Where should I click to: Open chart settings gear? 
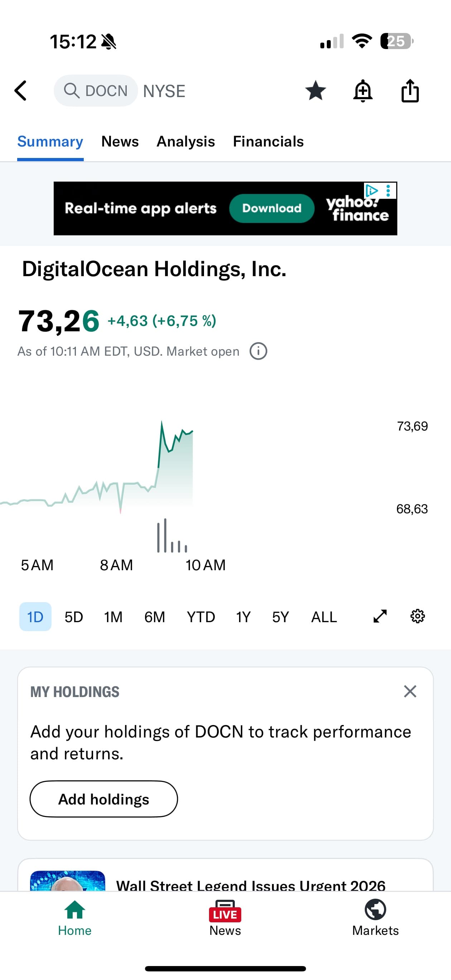click(x=417, y=616)
